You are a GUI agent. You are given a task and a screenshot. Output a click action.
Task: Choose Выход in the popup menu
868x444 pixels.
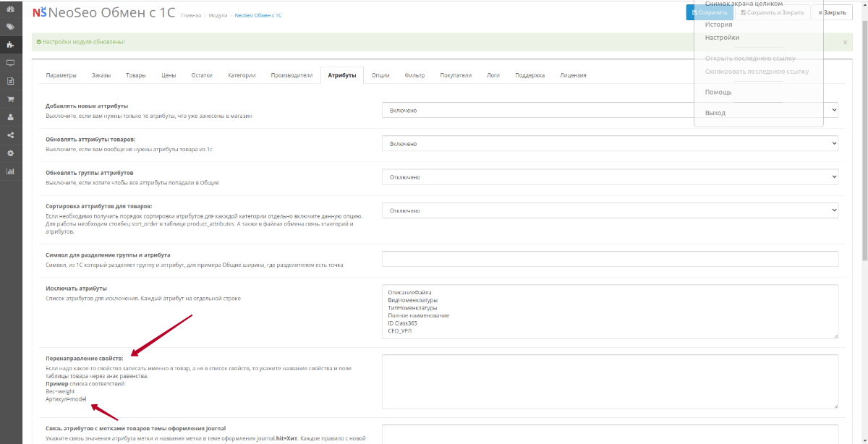[715, 113]
